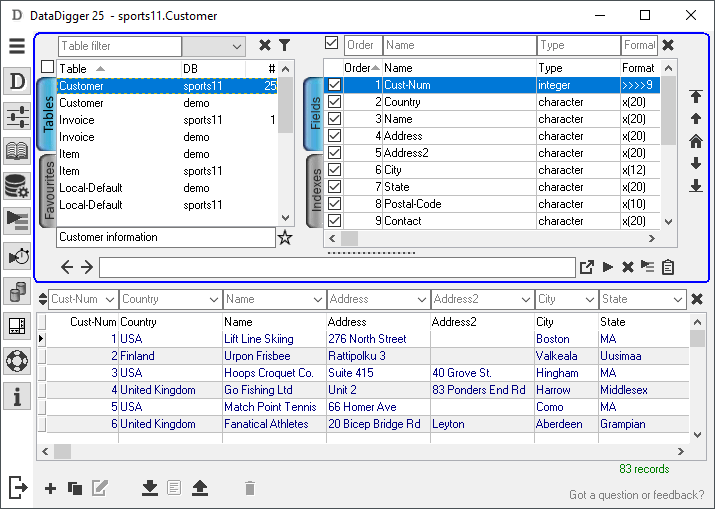Click the home reset field order icon
Screen dimensions: 715x509
click(696, 141)
